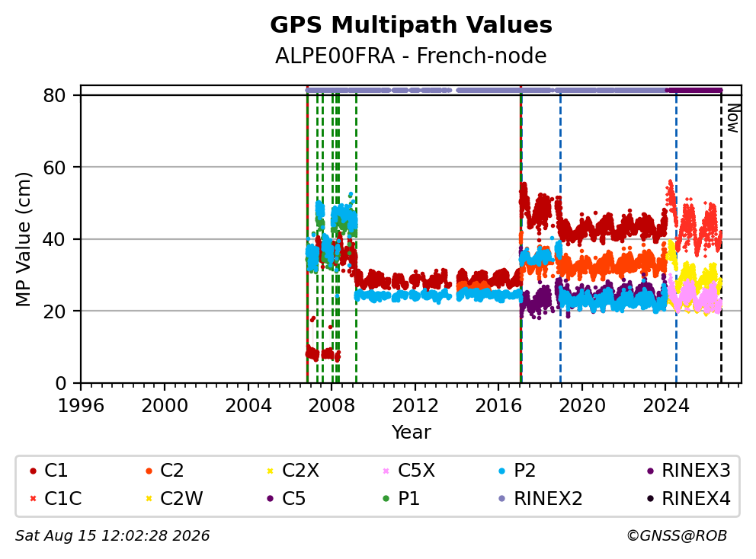Select the RINEX3 legend label
This screenshot has height=559, width=756.
tap(697, 471)
